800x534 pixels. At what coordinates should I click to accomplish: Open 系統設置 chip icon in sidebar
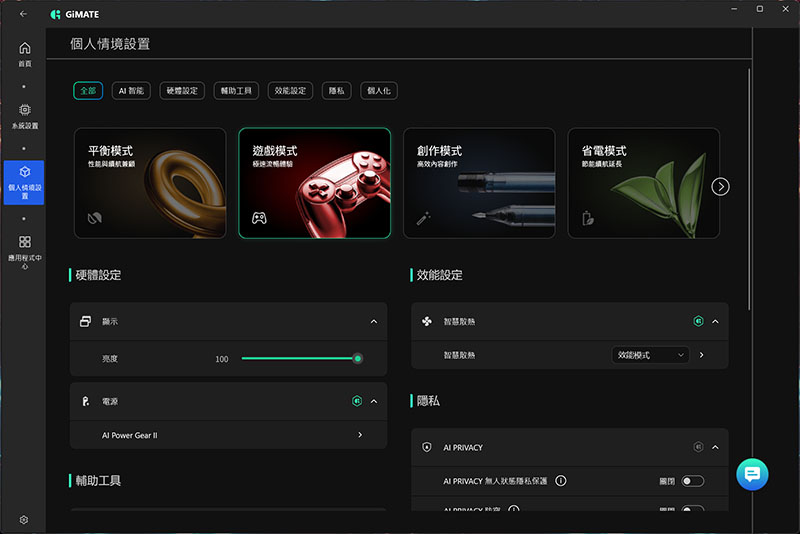[24, 115]
